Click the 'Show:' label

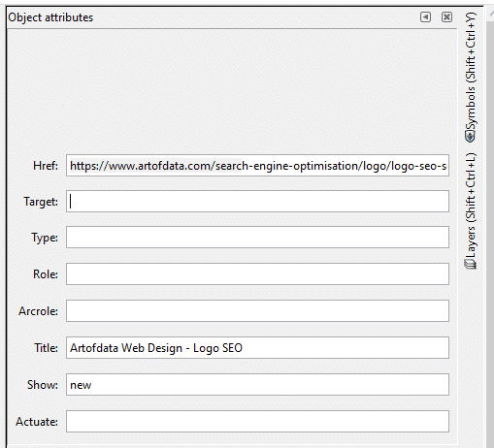click(43, 385)
